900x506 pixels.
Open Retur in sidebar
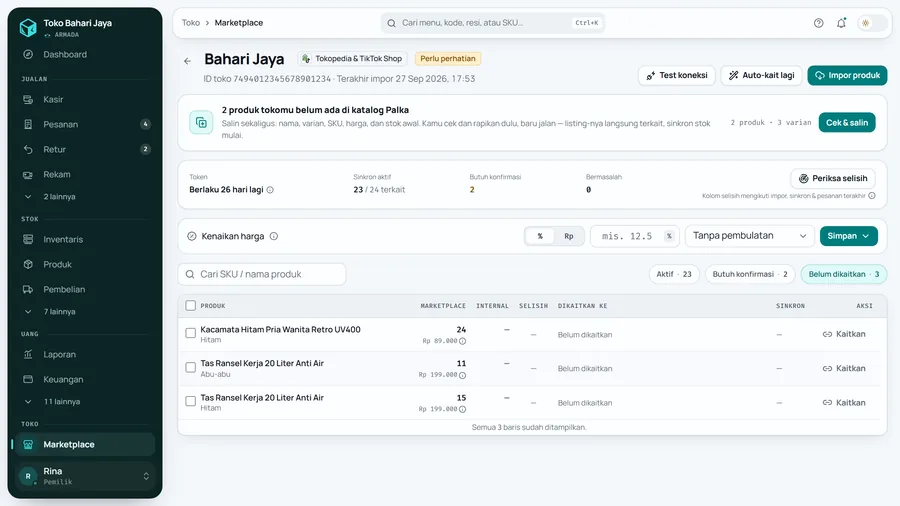(83, 149)
